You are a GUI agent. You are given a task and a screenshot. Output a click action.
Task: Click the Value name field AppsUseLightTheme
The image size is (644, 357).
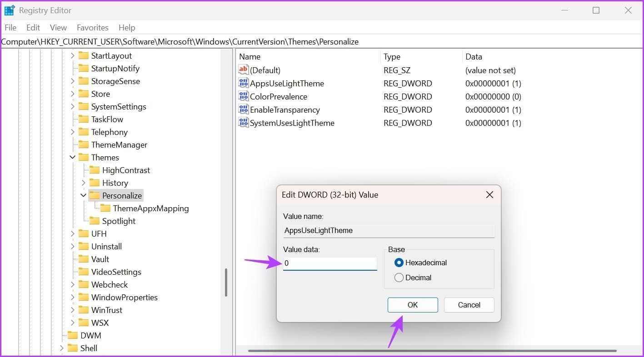[x=389, y=230]
